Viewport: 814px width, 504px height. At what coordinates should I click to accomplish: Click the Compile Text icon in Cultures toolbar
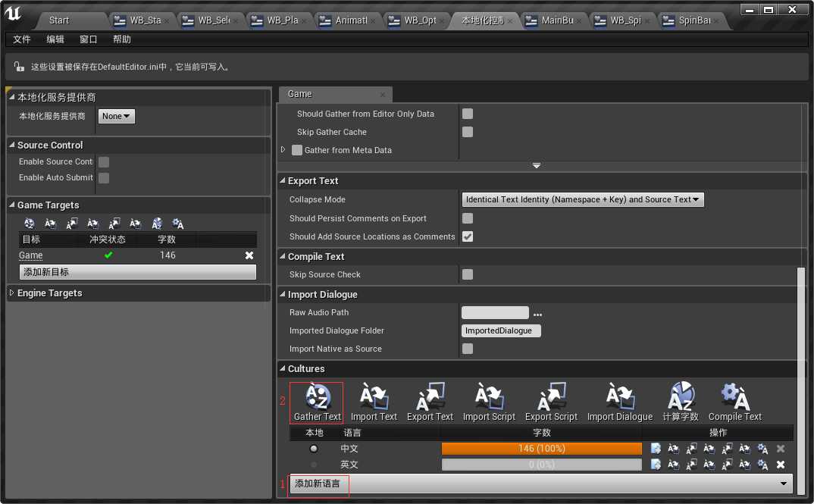(735, 397)
